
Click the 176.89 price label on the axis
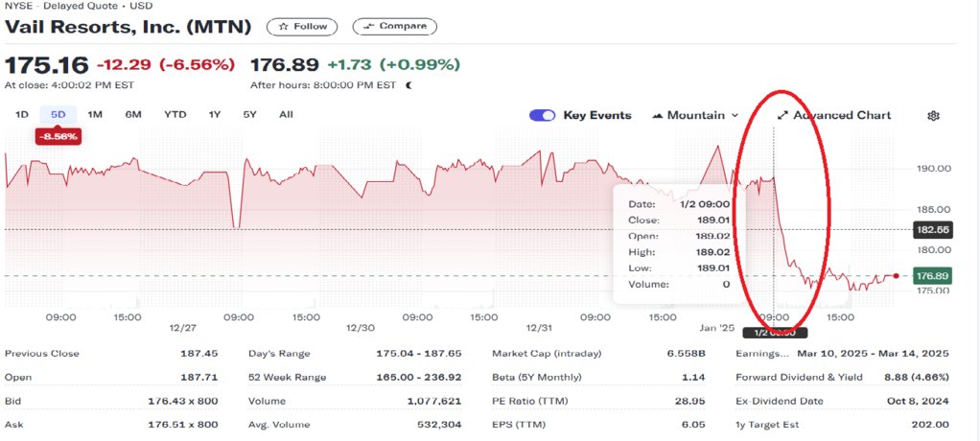[x=932, y=275]
